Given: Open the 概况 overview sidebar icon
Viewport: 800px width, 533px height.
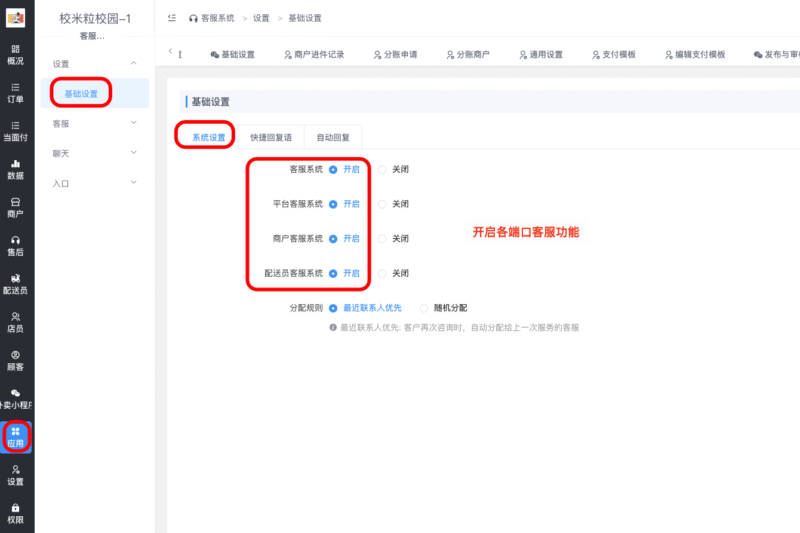Looking at the screenshot, I should click(x=15, y=54).
